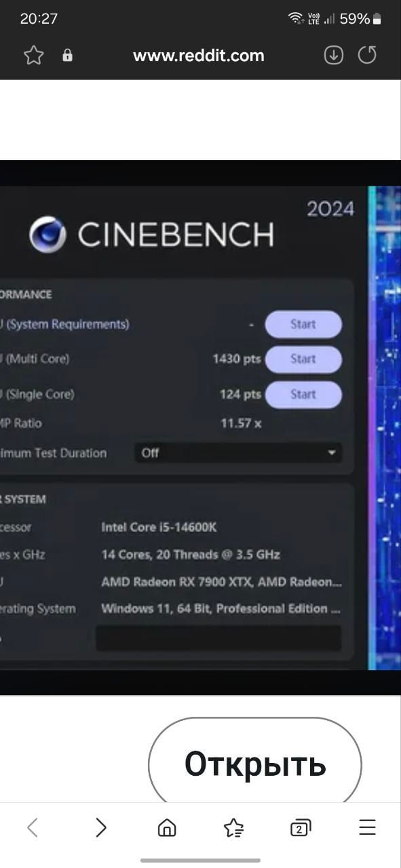401x868 pixels.
Task: Open the browser downloads icon
Action: (x=333, y=56)
